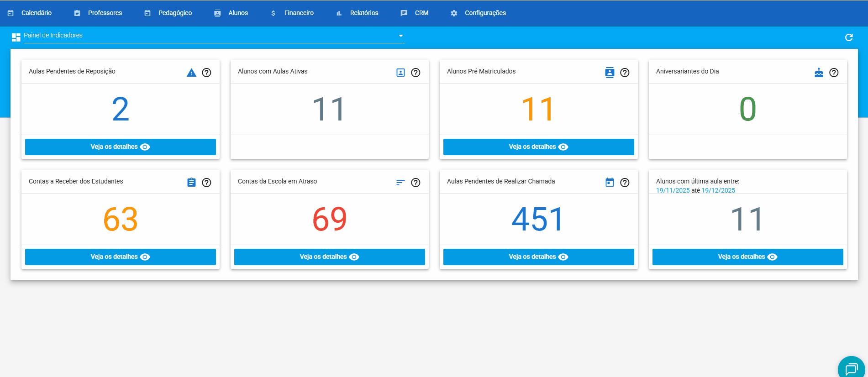Click help icon on Alunos com Aulas Ativas
Viewport: 868px width, 377px height.
pyautogui.click(x=416, y=73)
